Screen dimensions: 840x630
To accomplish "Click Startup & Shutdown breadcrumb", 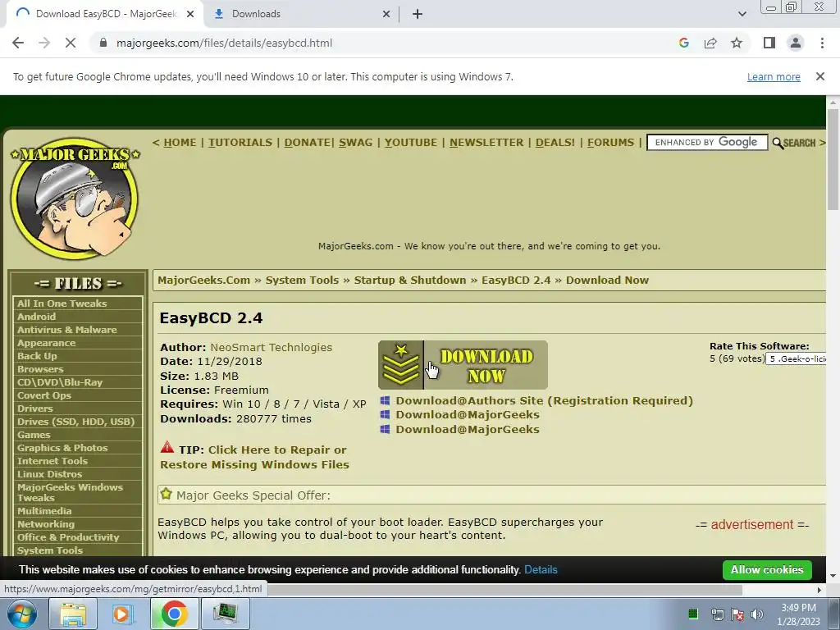I will click(410, 281).
